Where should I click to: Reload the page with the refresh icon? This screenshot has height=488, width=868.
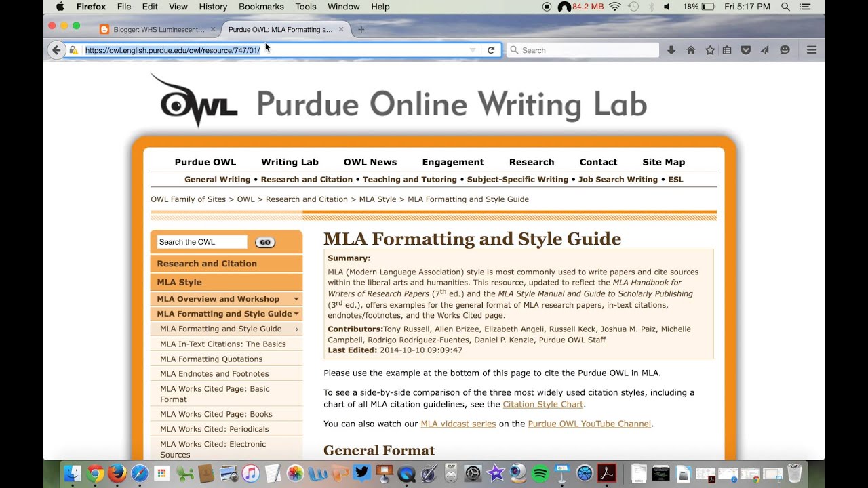491,50
